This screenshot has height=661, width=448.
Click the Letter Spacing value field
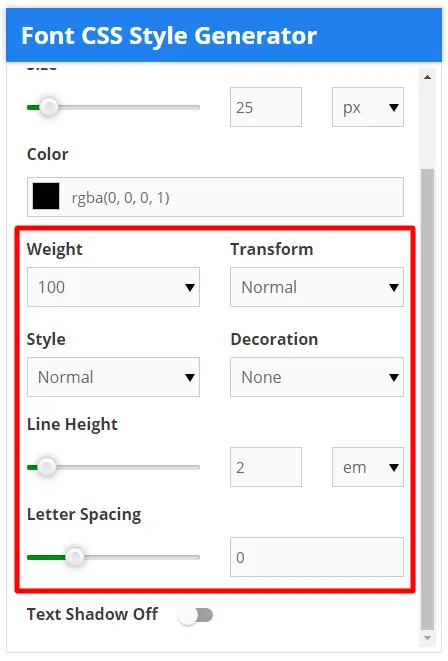(317, 557)
